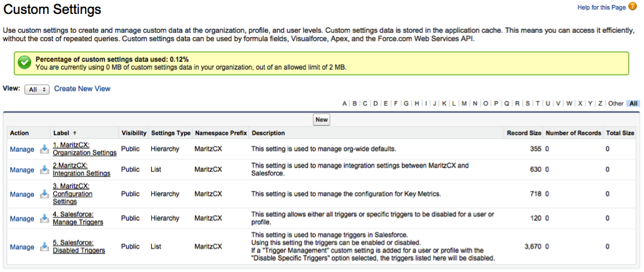Click the Action column header
The image size is (644, 272).
(x=19, y=133)
